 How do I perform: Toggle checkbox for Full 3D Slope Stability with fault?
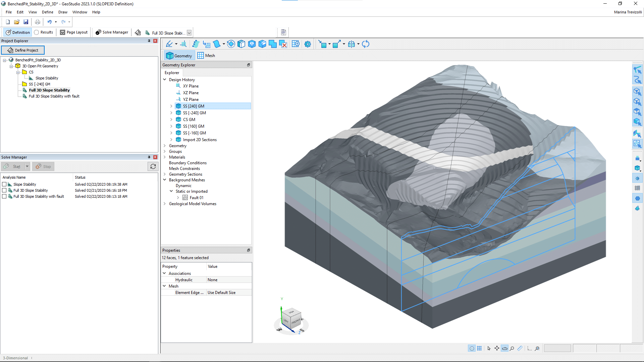[4, 196]
